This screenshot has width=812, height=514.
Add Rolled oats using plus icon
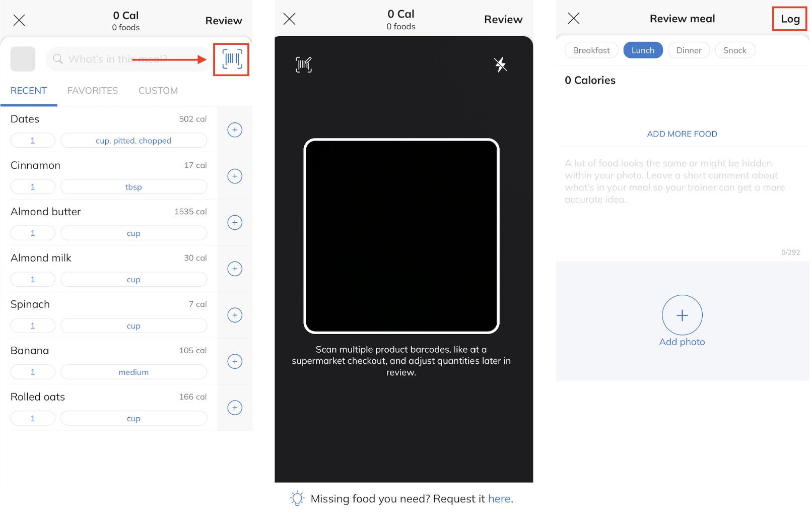pos(235,408)
